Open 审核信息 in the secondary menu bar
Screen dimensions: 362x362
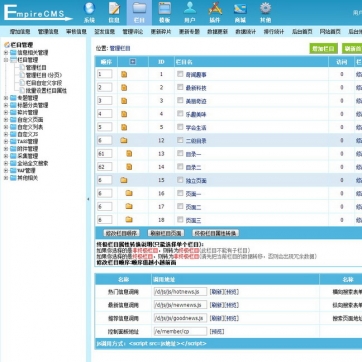pos(76,32)
